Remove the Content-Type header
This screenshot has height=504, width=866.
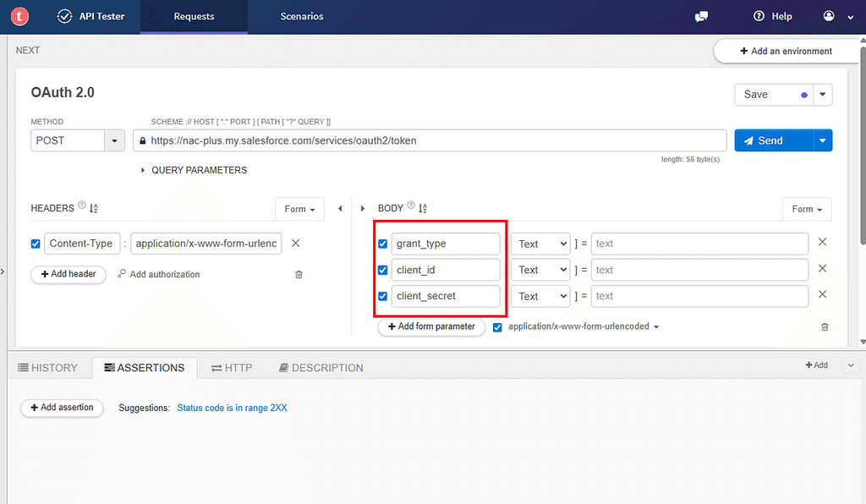(x=295, y=243)
